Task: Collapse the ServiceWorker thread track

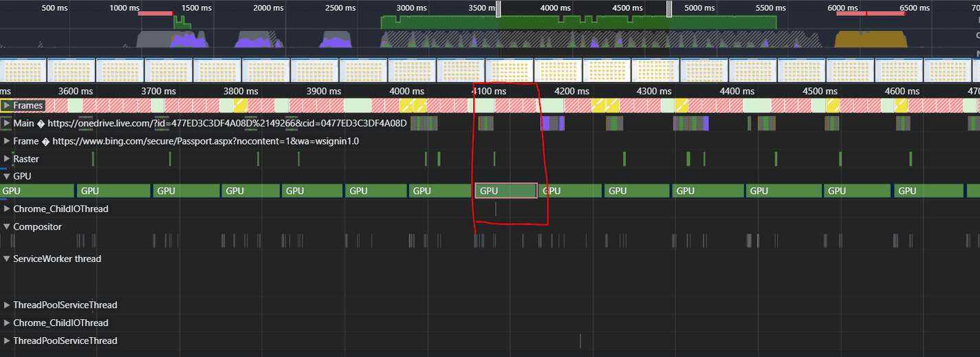Action: coord(7,259)
